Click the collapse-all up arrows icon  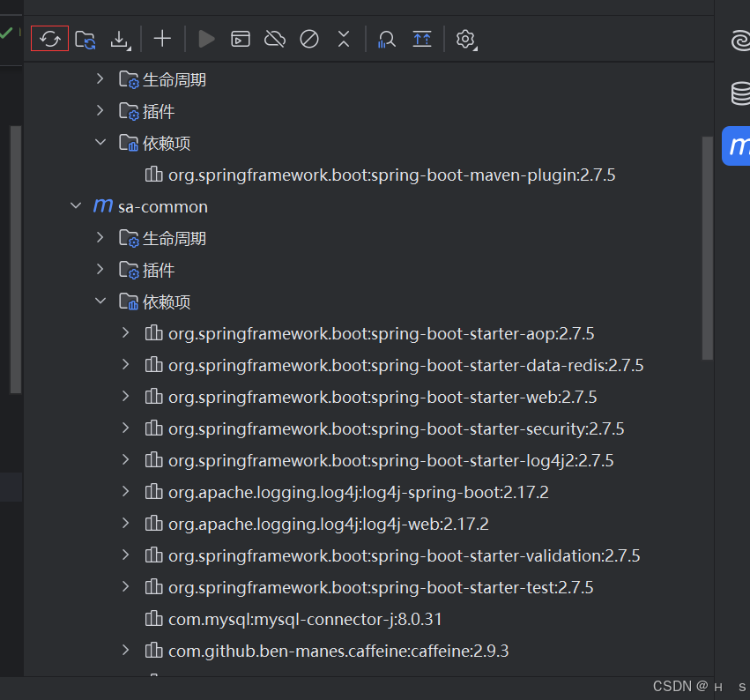point(421,39)
